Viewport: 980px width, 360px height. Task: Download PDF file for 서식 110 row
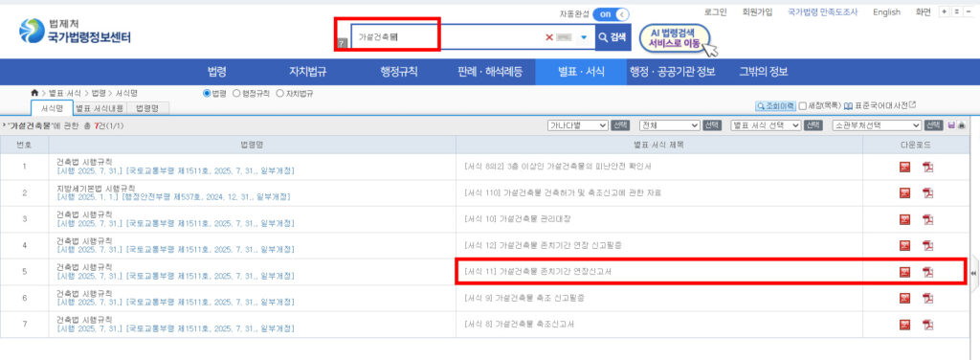[927, 193]
